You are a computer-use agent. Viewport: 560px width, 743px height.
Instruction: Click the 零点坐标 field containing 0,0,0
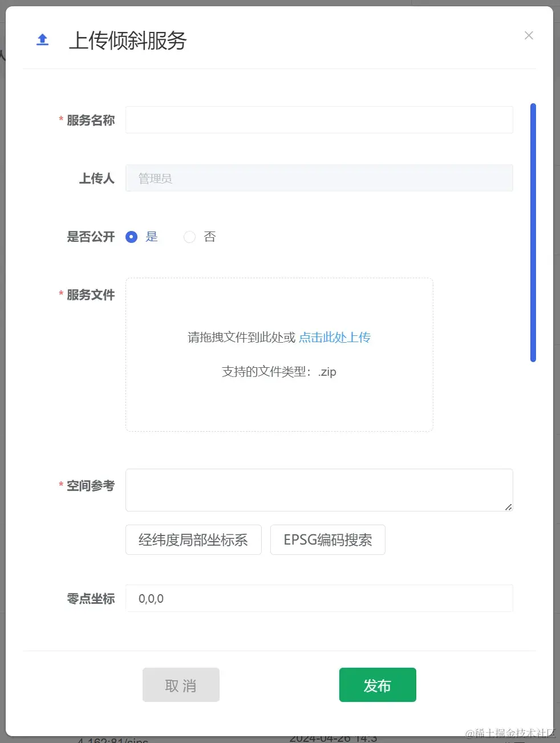(319, 598)
